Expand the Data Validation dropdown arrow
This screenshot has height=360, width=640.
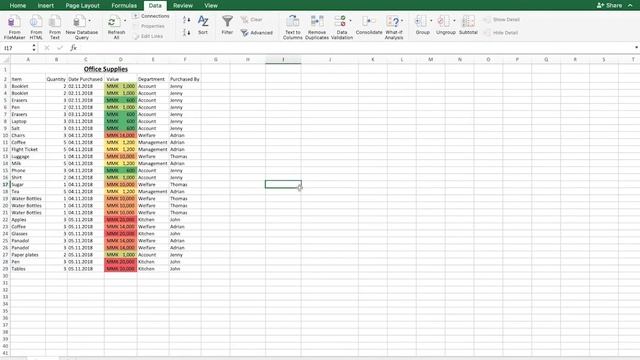pos(350,20)
